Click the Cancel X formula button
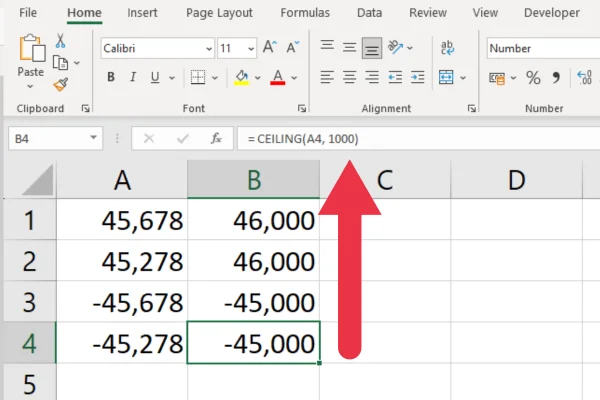This screenshot has width=600, height=400. click(x=149, y=138)
